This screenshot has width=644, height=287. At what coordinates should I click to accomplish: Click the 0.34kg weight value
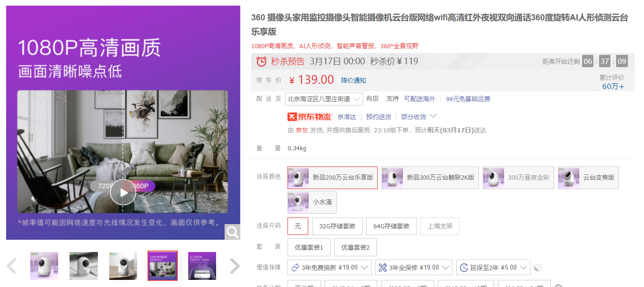(x=297, y=148)
